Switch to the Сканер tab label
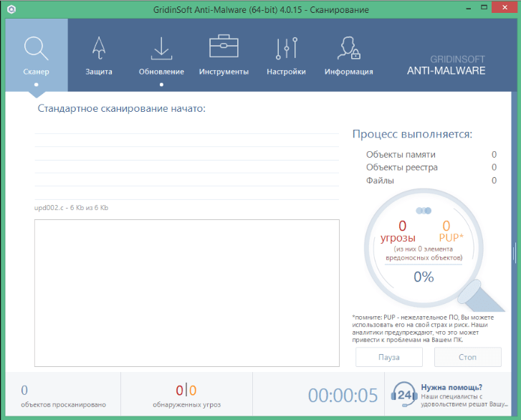 coord(36,72)
